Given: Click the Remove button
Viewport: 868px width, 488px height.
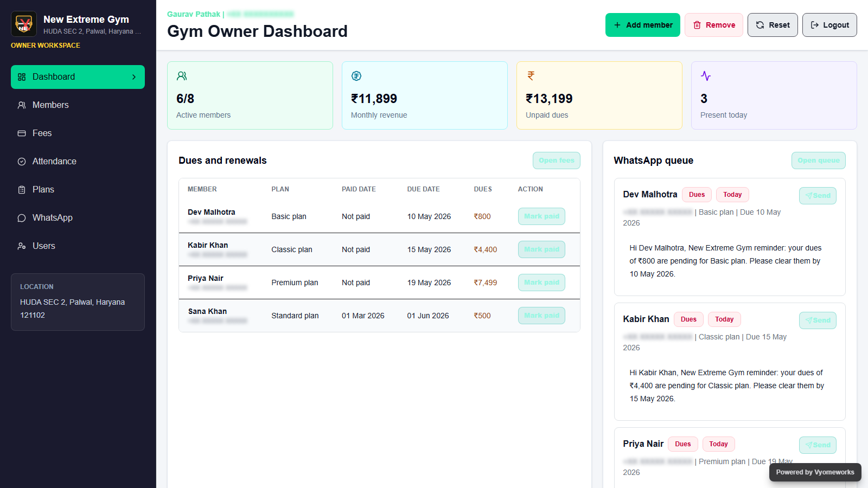Looking at the screenshot, I should [714, 25].
